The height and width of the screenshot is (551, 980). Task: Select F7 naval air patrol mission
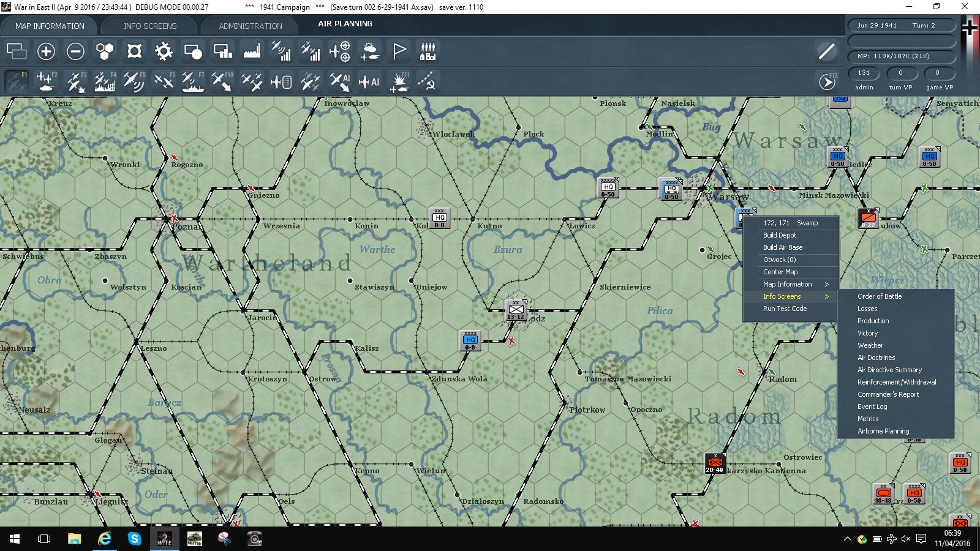(x=193, y=81)
